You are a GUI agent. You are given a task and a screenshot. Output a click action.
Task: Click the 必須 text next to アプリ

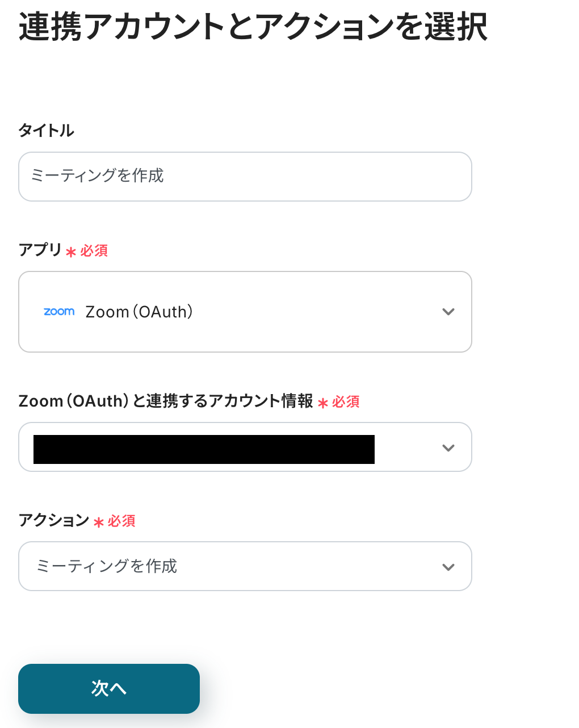click(94, 251)
